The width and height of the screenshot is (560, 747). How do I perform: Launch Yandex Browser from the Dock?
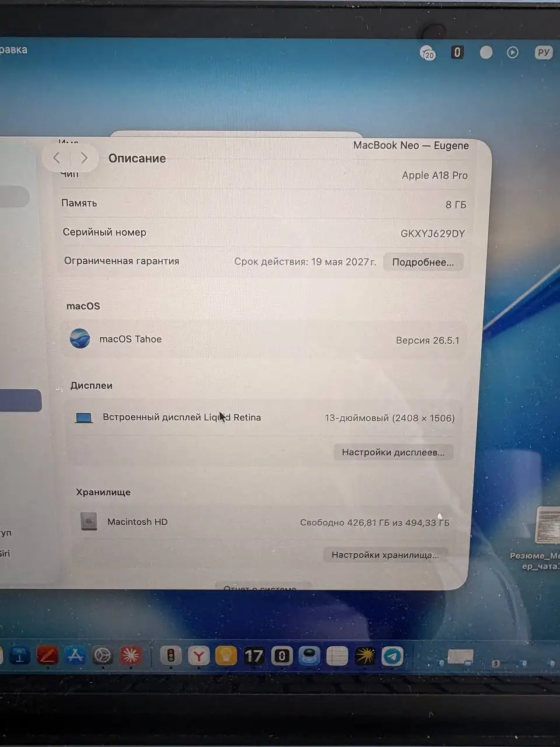[198, 656]
